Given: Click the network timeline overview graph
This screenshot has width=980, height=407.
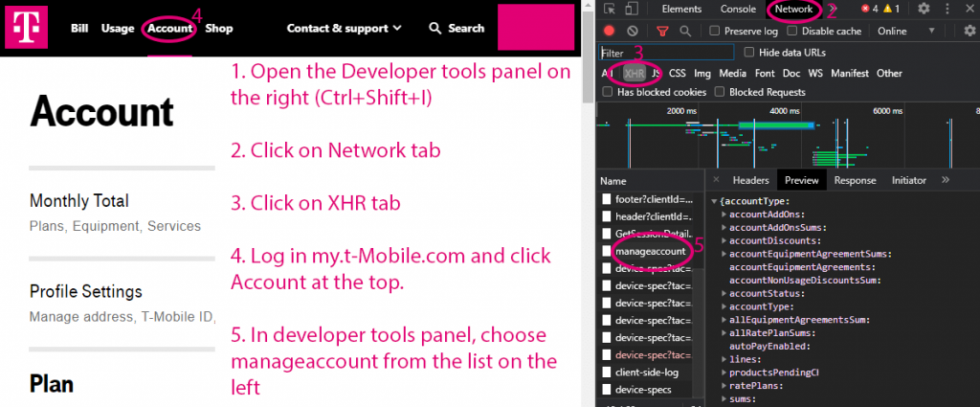Looking at the screenshot, I should pyautogui.click(x=789, y=136).
